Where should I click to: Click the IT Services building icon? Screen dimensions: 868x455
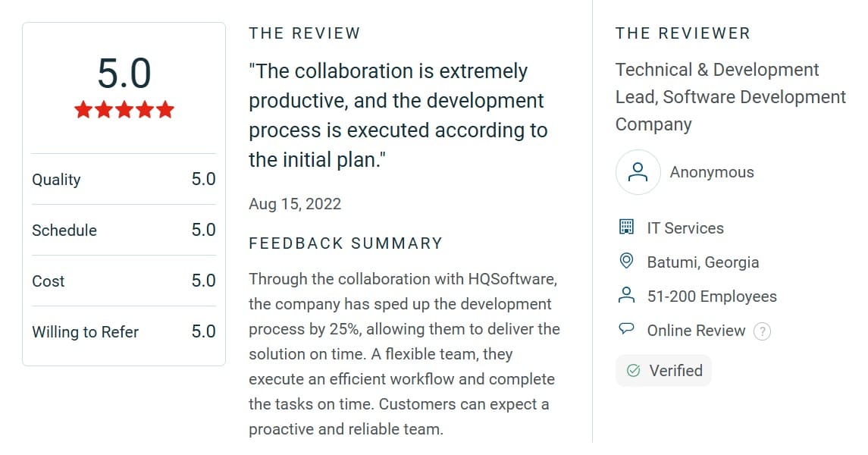pyautogui.click(x=626, y=227)
